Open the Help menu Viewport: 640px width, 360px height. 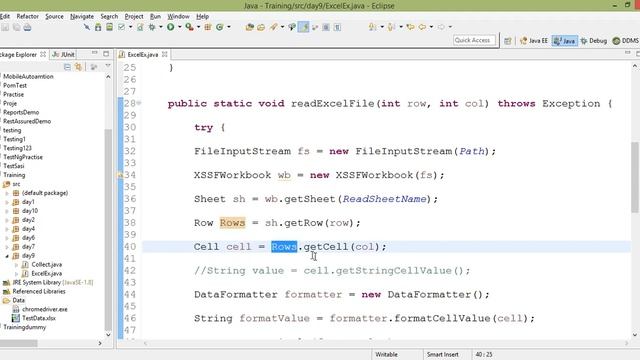point(202,16)
